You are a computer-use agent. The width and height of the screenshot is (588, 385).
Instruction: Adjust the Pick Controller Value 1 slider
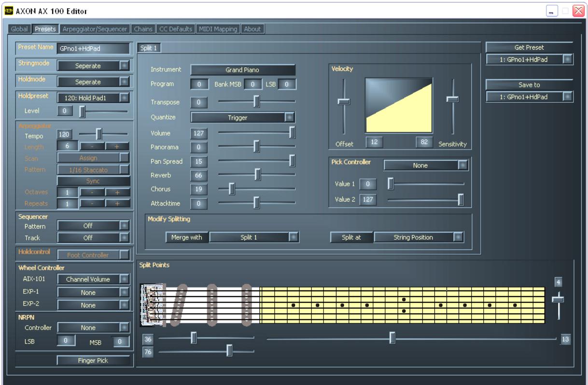pyautogui.click(x=426, y=184)
